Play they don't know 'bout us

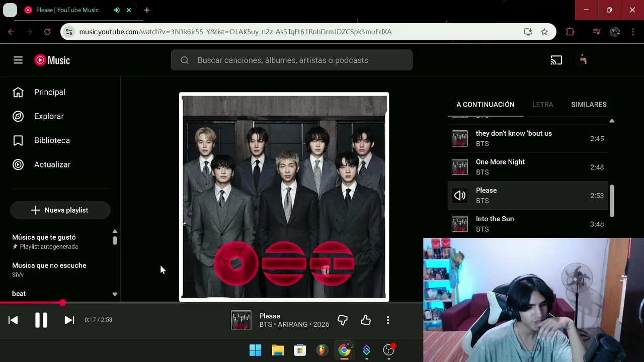coord(528,139)
